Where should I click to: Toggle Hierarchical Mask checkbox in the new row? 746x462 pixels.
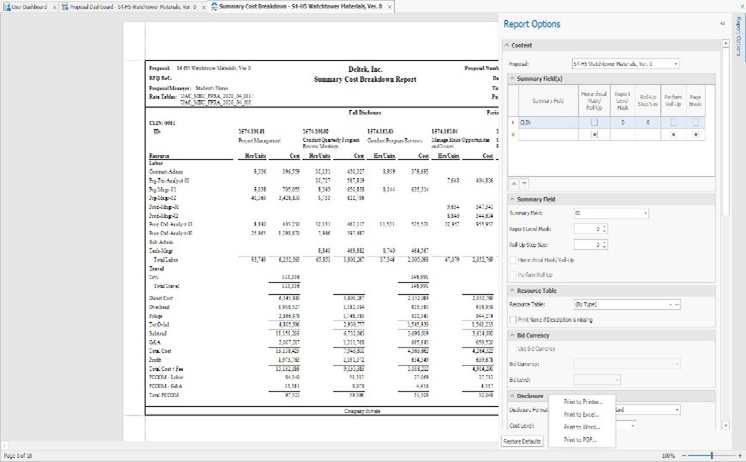[x=594, y=135]
